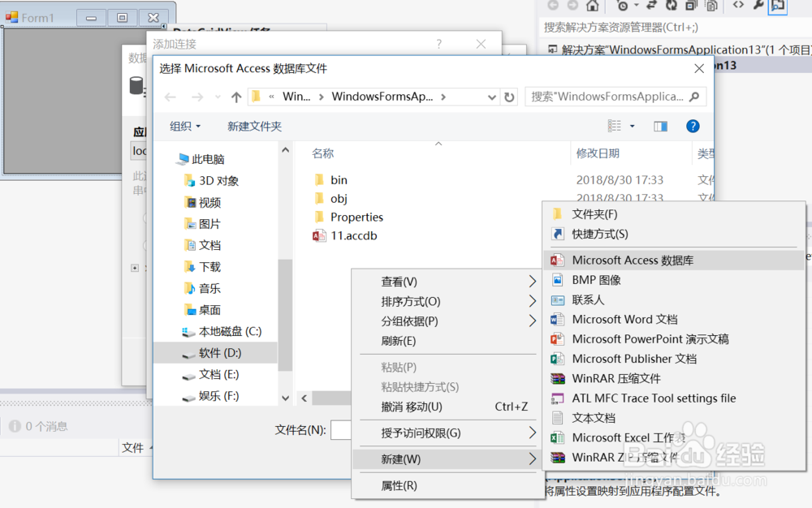Create a new Microsoft Excel 工作表
The height and width of the screenshot is (508, 812).
point(674,437)
